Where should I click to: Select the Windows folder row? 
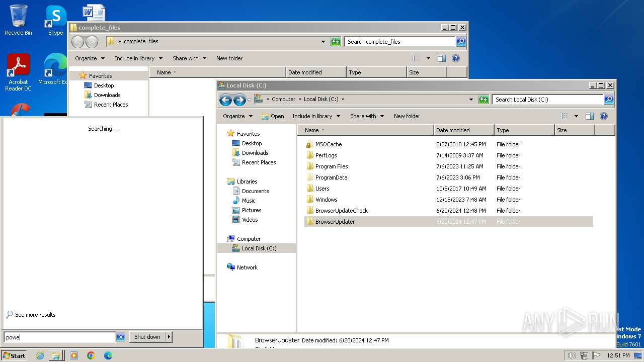(x=449, y=200)
